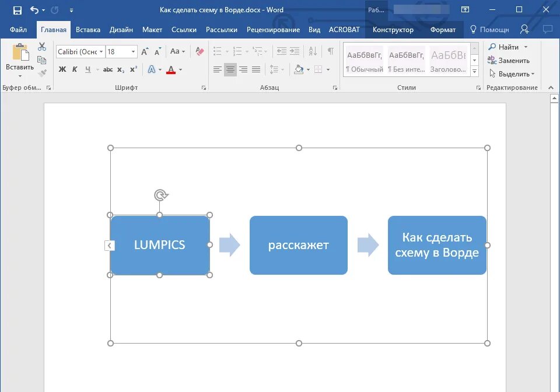
Task: Toggle superscript formatting
Action: click(134, 69)
